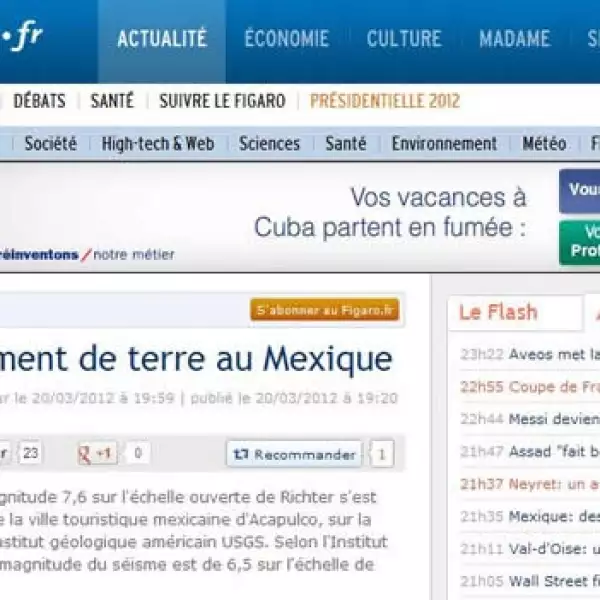Image resolution: width=600 pixels, height=600 pixels.
Task: Go to Sciences subsection
Action: pos(269,144)
